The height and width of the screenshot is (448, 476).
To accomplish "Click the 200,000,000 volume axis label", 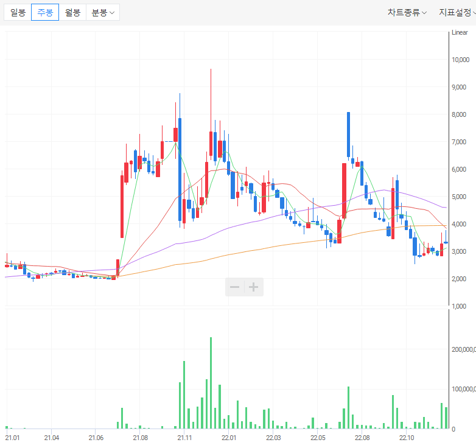I will 464,349.
